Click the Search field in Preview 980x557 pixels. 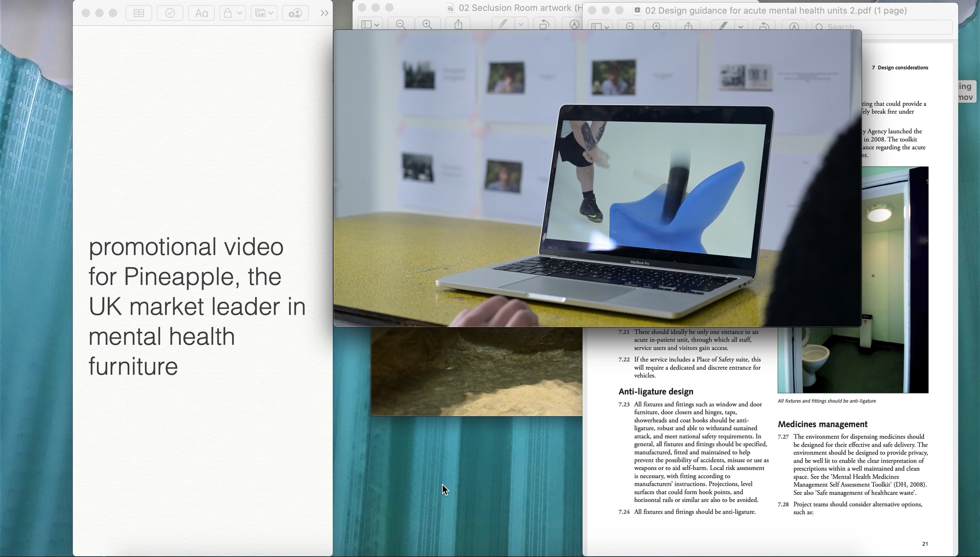tap(885, 27)
